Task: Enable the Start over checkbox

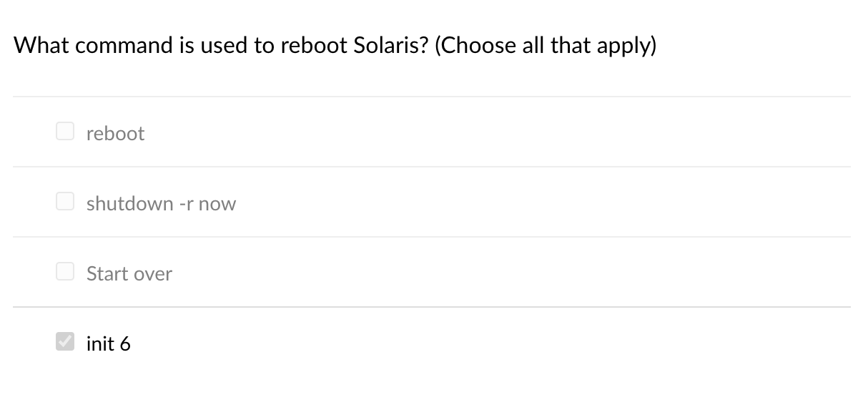Action: [x=65, y=272]
